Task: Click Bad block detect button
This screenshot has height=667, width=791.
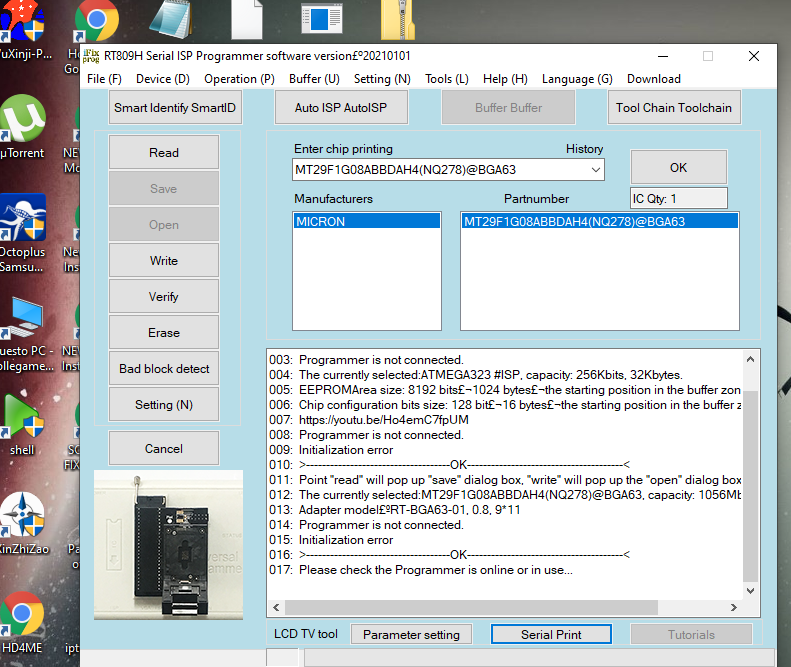Action: coord(164,369)
